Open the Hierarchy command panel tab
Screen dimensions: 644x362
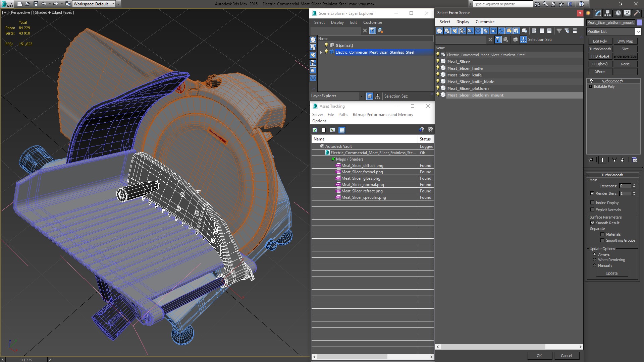click(607, 13)
